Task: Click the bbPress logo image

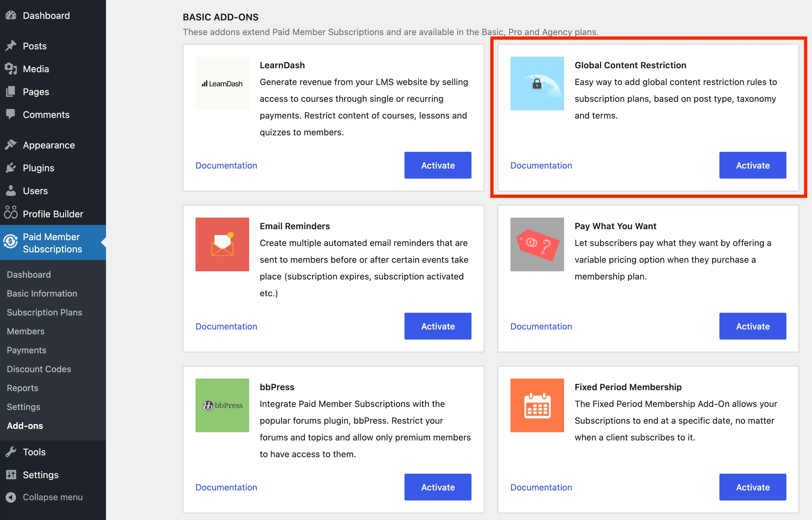Action: 222,405
